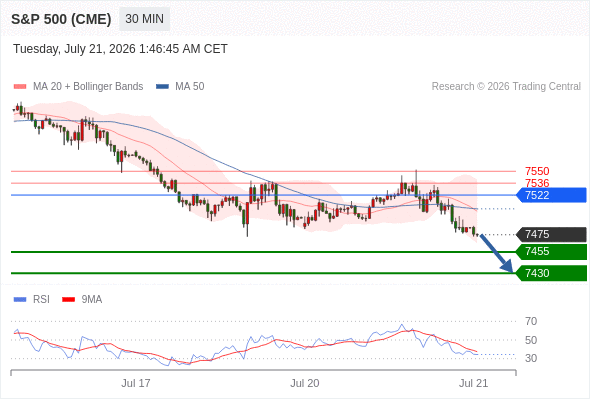Click the green 7455 support price tag

pos(551,251)
